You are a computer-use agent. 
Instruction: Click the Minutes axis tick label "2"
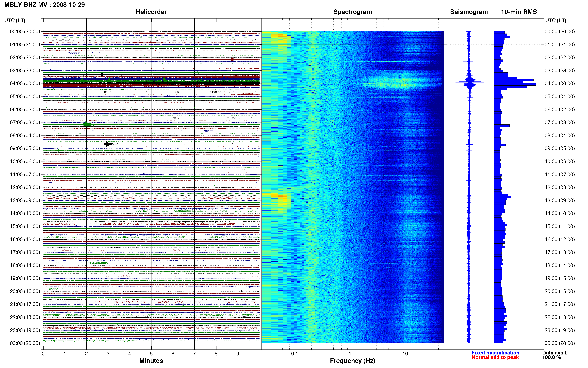[86, 354]
